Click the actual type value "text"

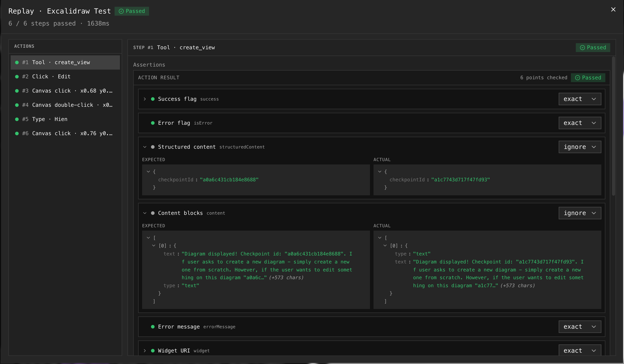click(x=422, y=254)
